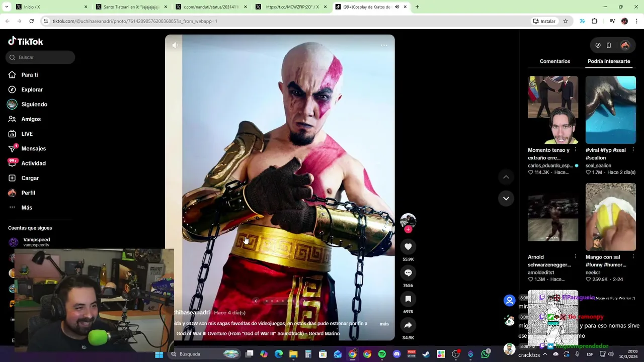Image resolution: width=644 pixels, height=362 pixels.
Task: Go to the next post with down chevron
Action: [506, 198]
